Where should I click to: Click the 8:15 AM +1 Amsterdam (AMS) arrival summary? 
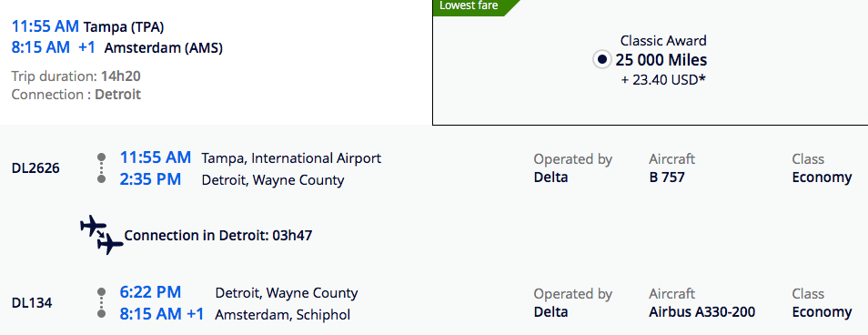pos(116,47)
